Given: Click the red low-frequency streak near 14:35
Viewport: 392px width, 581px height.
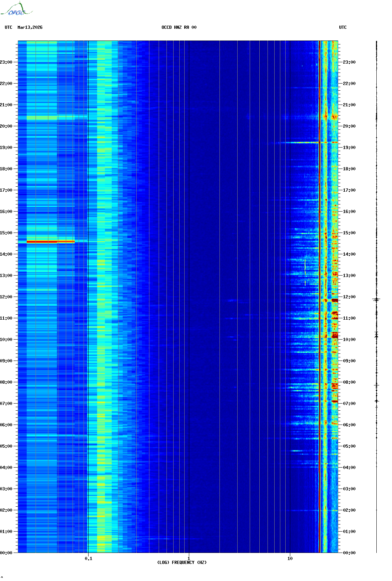Looking at the screenshot, I should pos(51,242).
